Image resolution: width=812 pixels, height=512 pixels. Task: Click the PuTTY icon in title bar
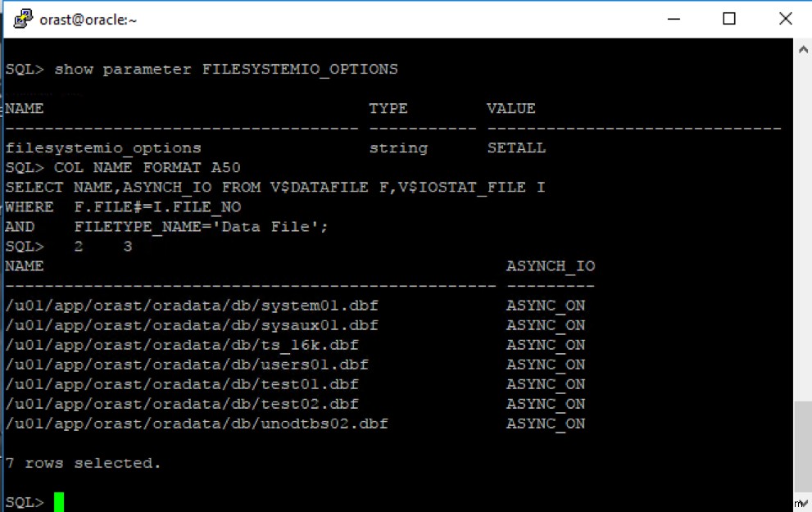[23, 19]
